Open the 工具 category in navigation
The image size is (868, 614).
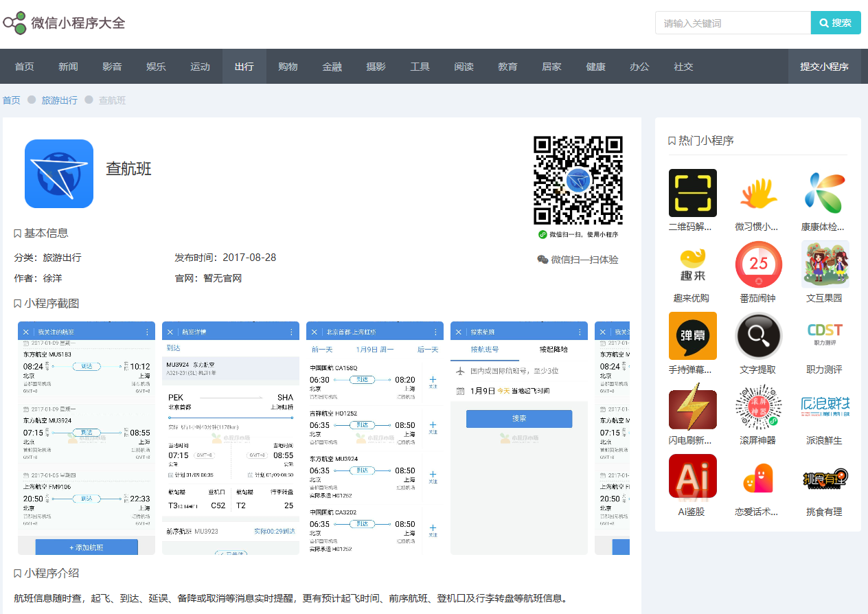[x=420, y=67]
